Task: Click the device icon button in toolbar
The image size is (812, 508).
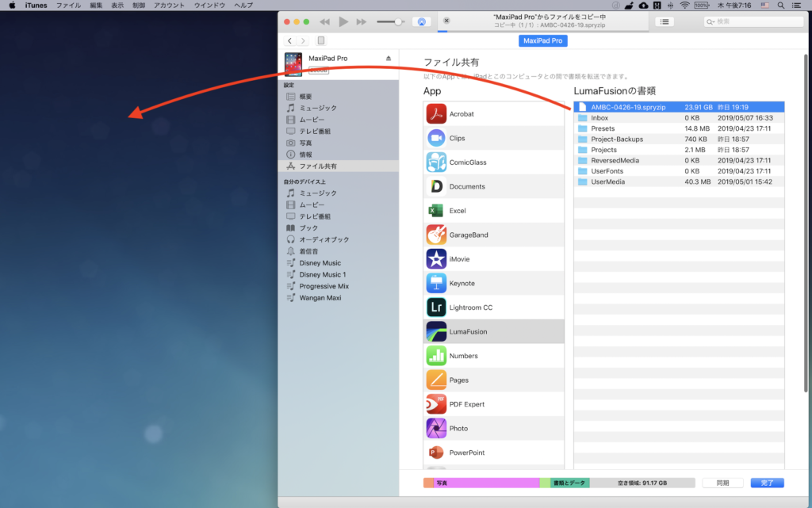Action: [x=321, y=40]
